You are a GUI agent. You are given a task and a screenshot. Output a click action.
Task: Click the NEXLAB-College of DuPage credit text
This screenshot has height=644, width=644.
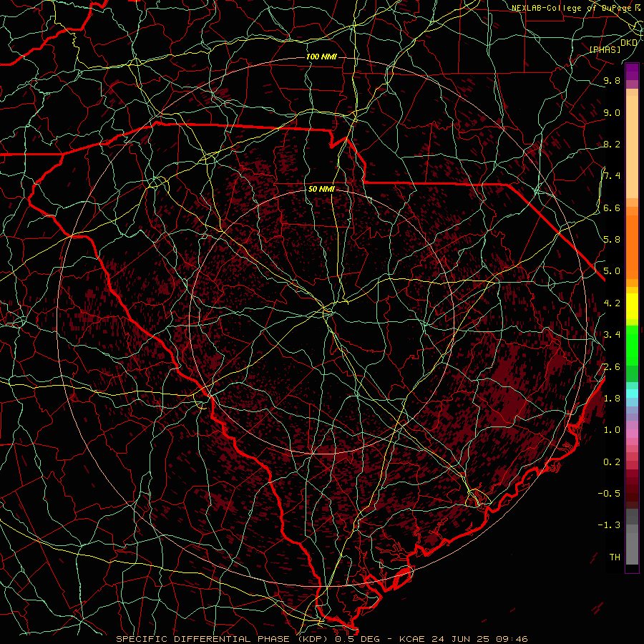pyautogui.click(x=577, y=8)
